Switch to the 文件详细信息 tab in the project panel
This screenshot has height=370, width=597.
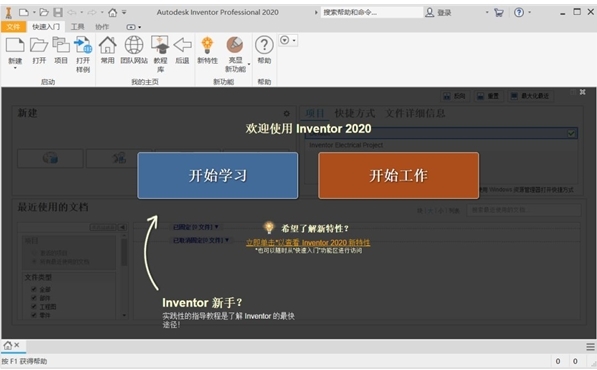415,113
